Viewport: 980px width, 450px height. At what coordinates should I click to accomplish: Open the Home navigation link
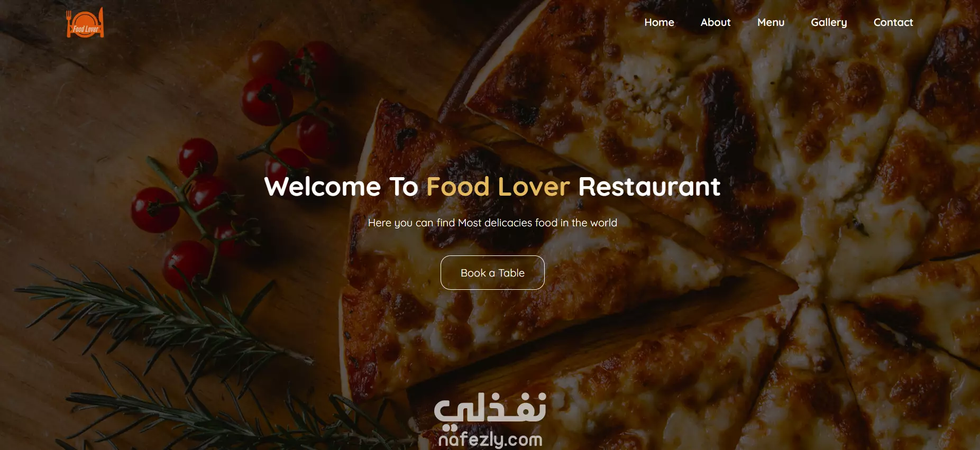click(x=659, y=22)
